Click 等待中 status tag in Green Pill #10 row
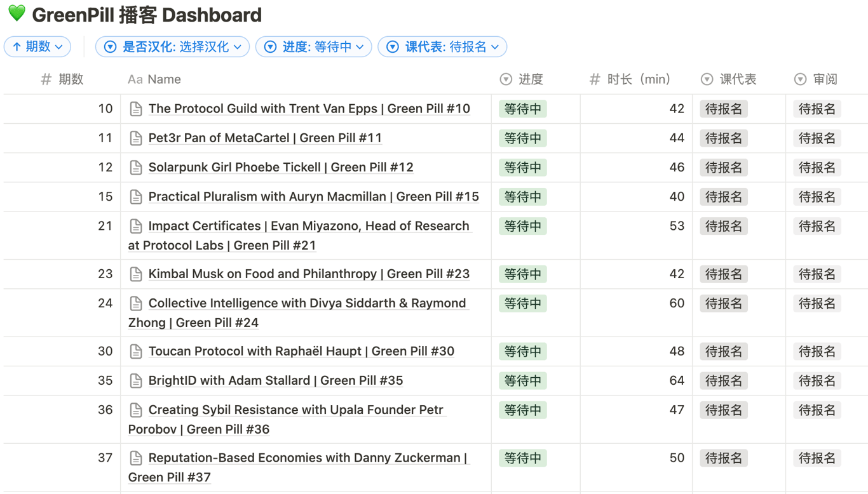Viewport: 868px width, 494px height. (523, 109)
